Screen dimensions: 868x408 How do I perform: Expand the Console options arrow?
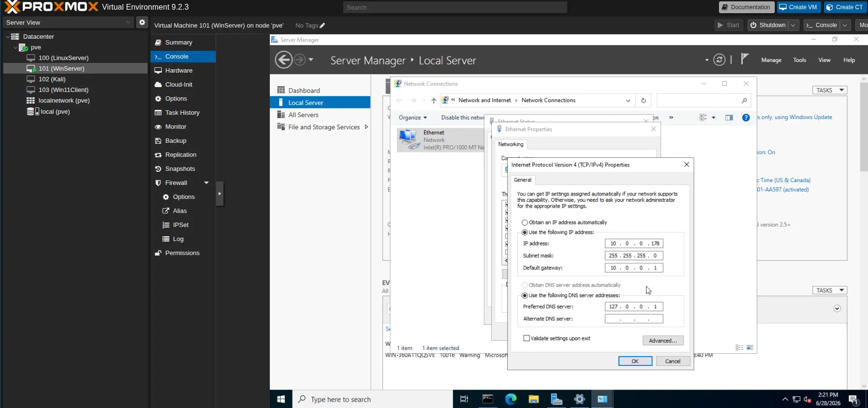click(845, 25)
